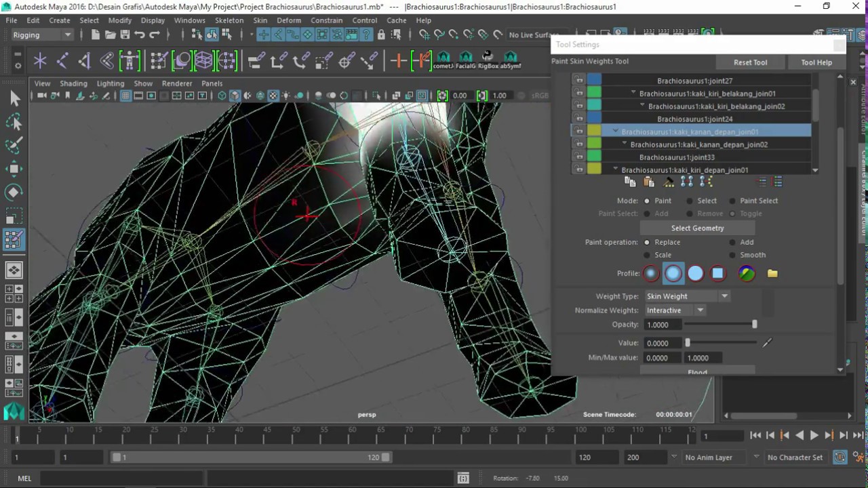Choose Scale paint operation

[x=647, y=255]
